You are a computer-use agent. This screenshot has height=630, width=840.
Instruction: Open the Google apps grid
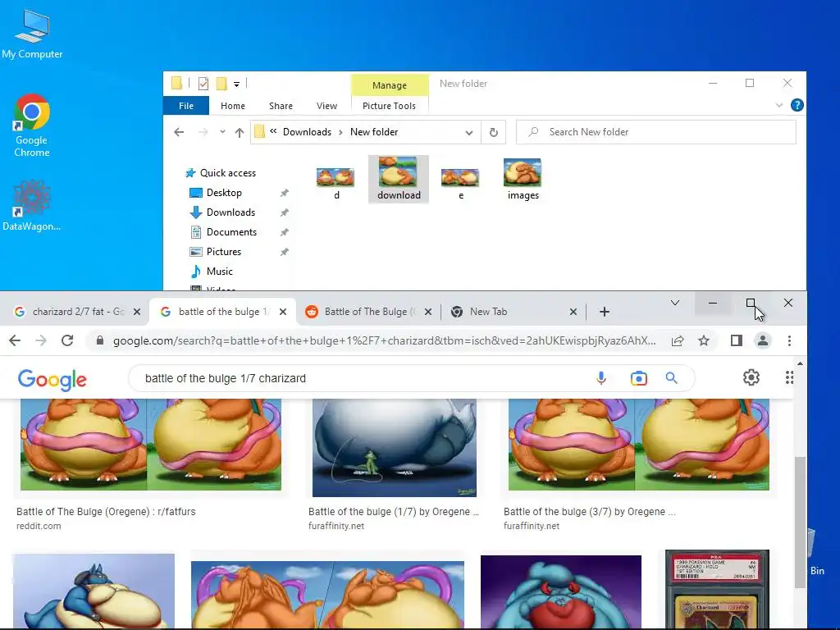(789, 377)
